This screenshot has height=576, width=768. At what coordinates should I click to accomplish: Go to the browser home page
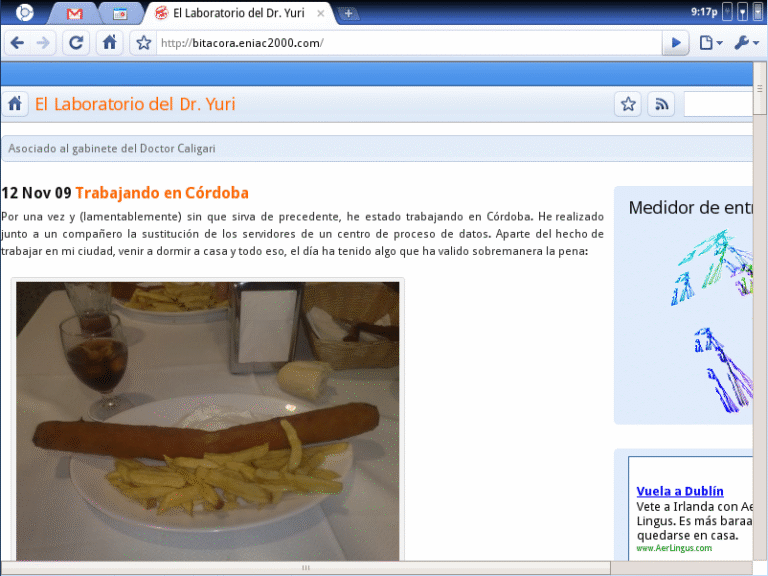pos(109,43)
